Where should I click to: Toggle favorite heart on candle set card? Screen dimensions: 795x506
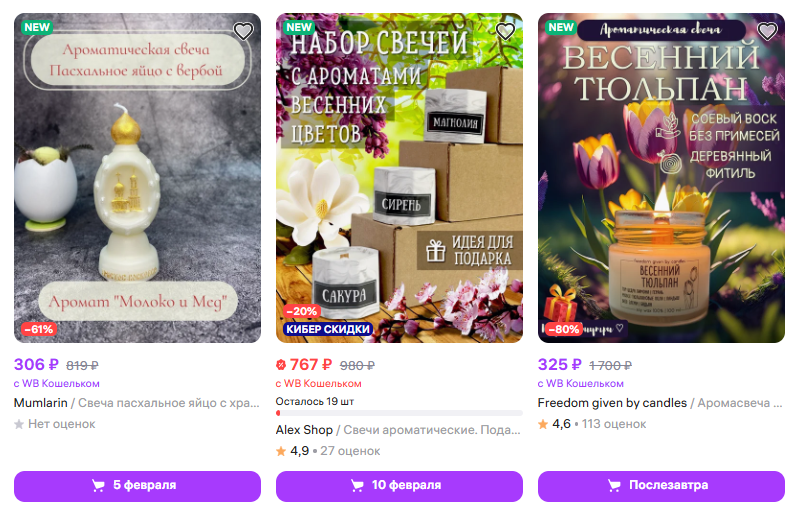[x=505, y=31]
